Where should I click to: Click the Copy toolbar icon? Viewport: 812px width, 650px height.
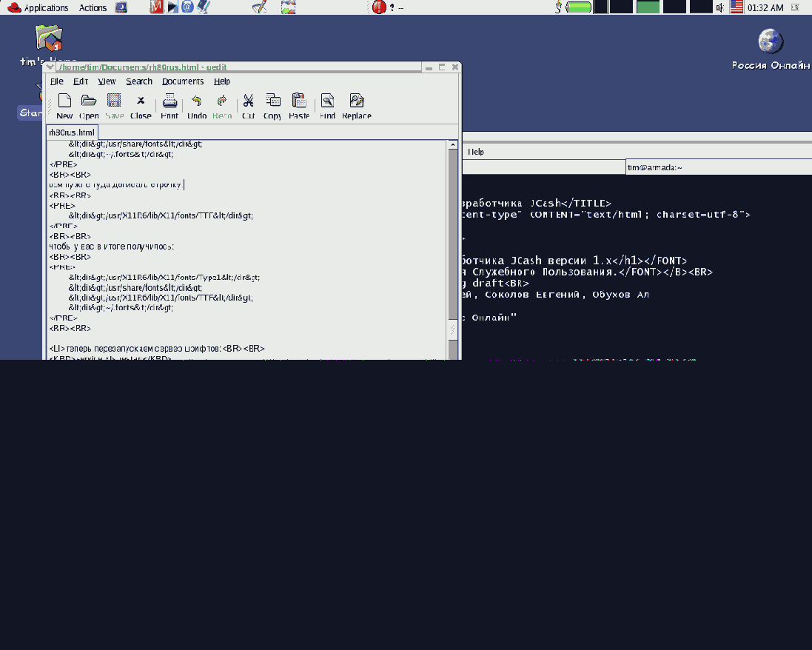272,105
